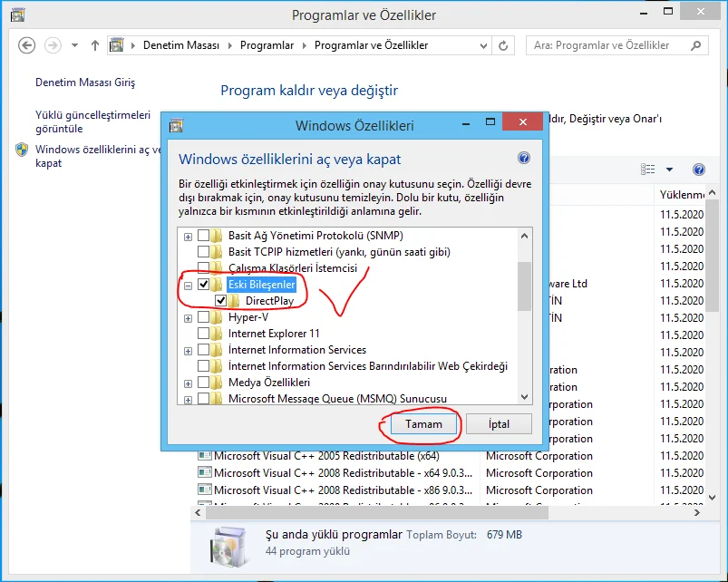Viewport: 728px width, 582px height.
Task: Click Programlar ve Özellikler breadcrumb
Action: 372,45
